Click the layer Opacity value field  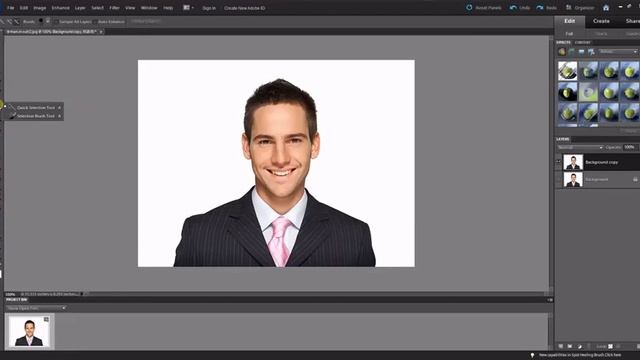click(x=630, y=147)
